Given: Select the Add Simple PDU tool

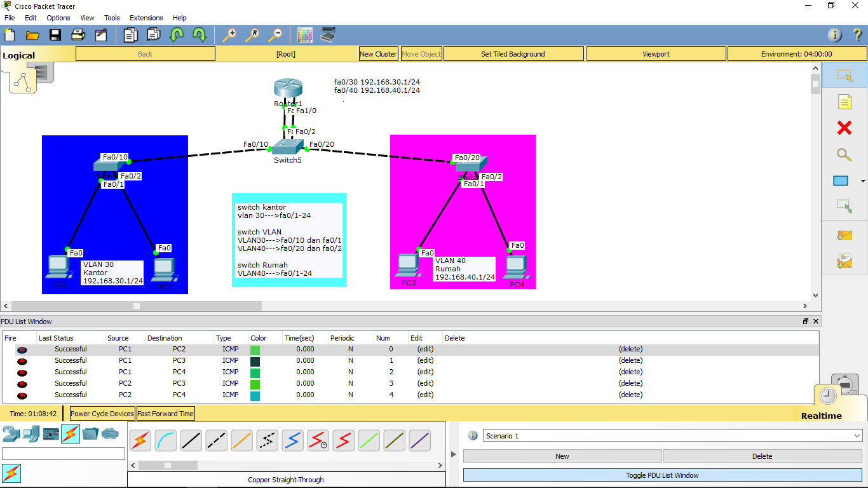Looking at the screenshot, I should click(845, 234).
